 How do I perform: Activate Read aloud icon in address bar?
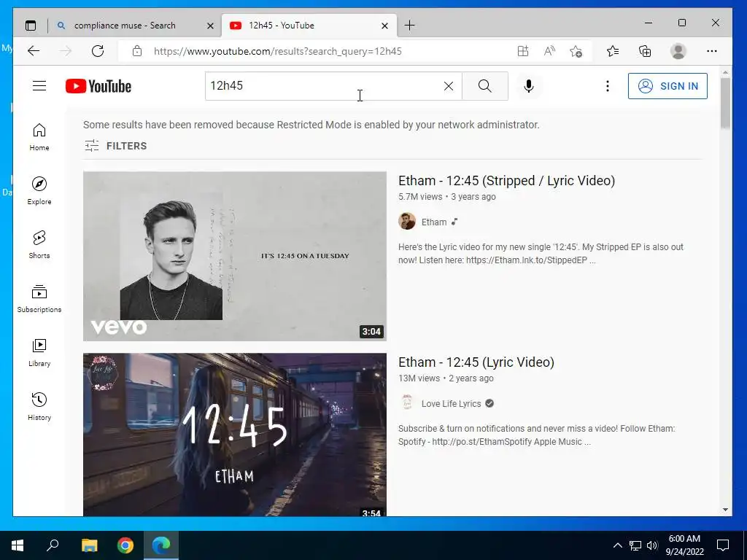click(549, 51)
